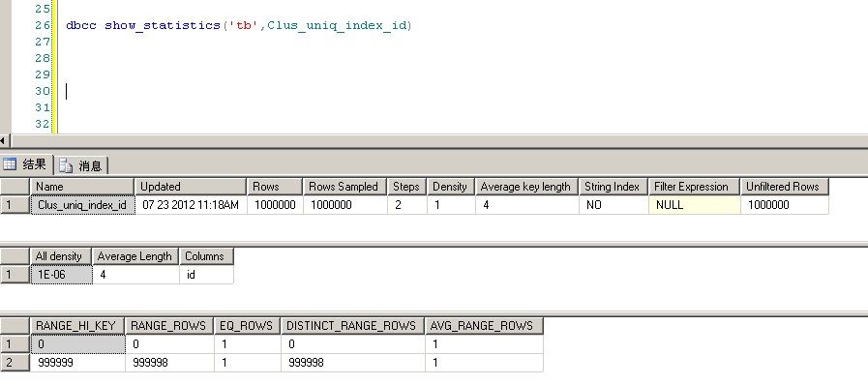Click the DISTINCT_RANGE_ROWS column header
868x385 pixels.
click(352, 326)
